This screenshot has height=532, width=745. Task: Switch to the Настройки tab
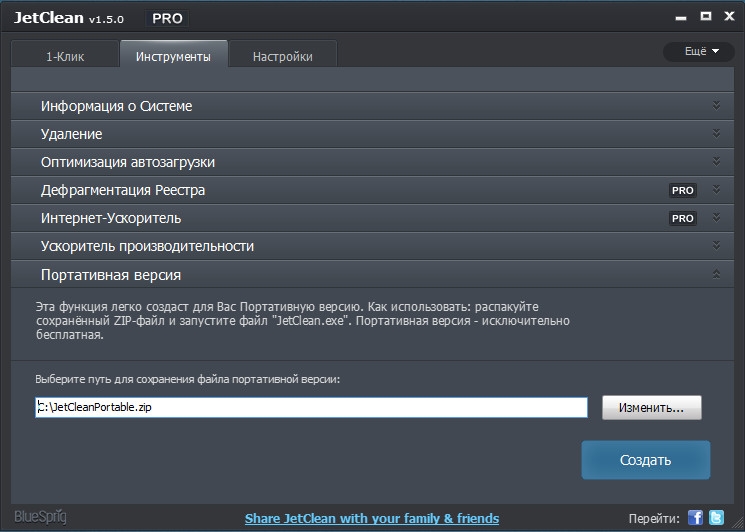(282, 57)
